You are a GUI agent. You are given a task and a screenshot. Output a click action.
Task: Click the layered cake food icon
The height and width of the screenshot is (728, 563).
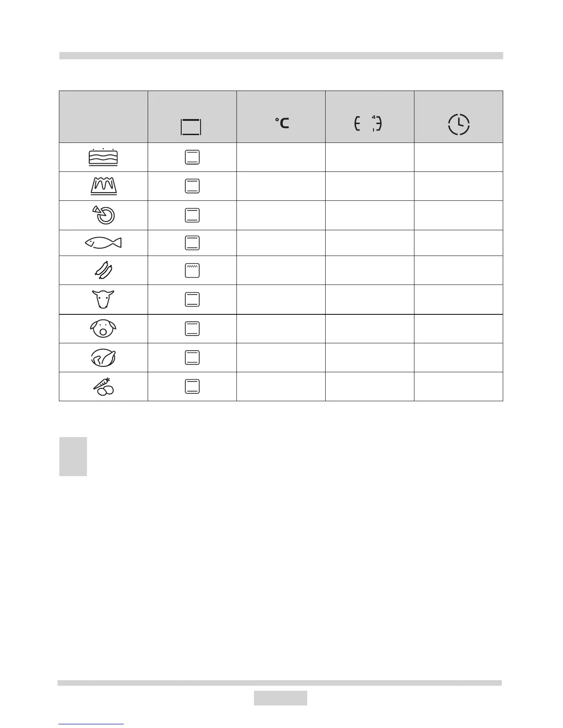[x=103, y=158]
